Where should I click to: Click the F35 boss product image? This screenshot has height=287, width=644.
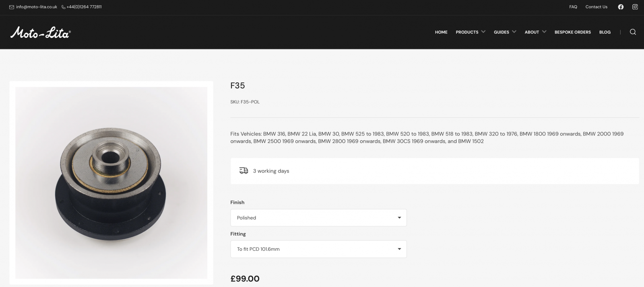111,183
